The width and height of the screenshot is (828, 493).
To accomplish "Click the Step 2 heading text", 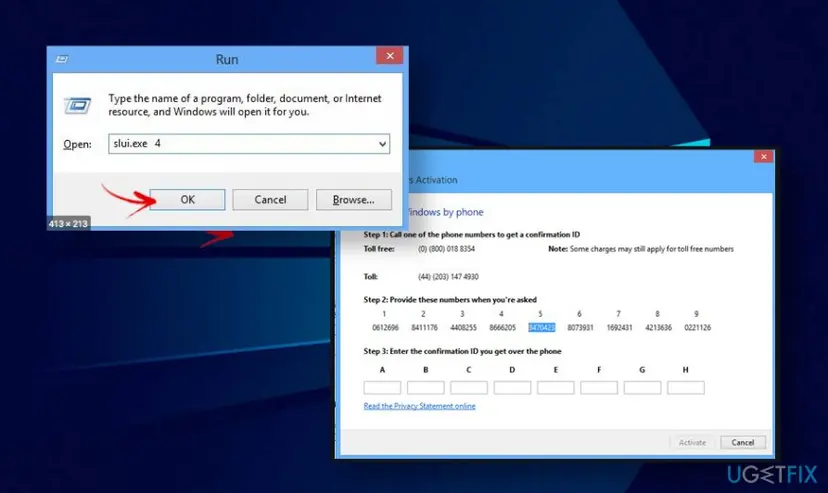I will [x=450, y=299].
